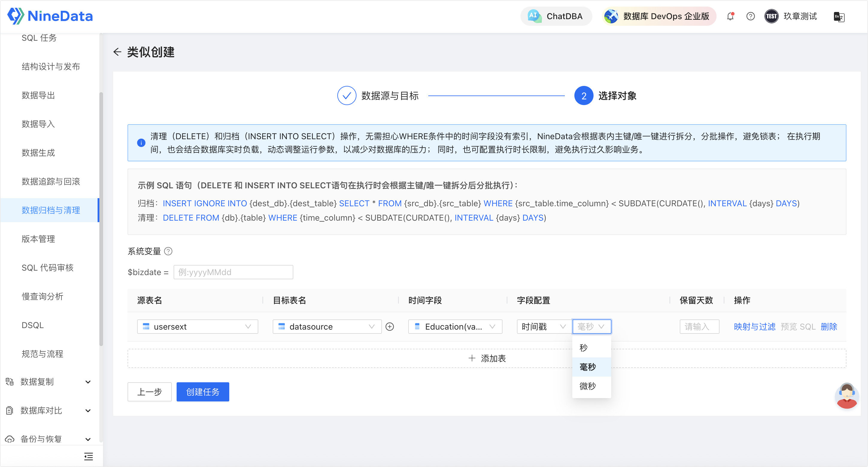Open 结构设计与发布 in the sidebar

point(51,66)
